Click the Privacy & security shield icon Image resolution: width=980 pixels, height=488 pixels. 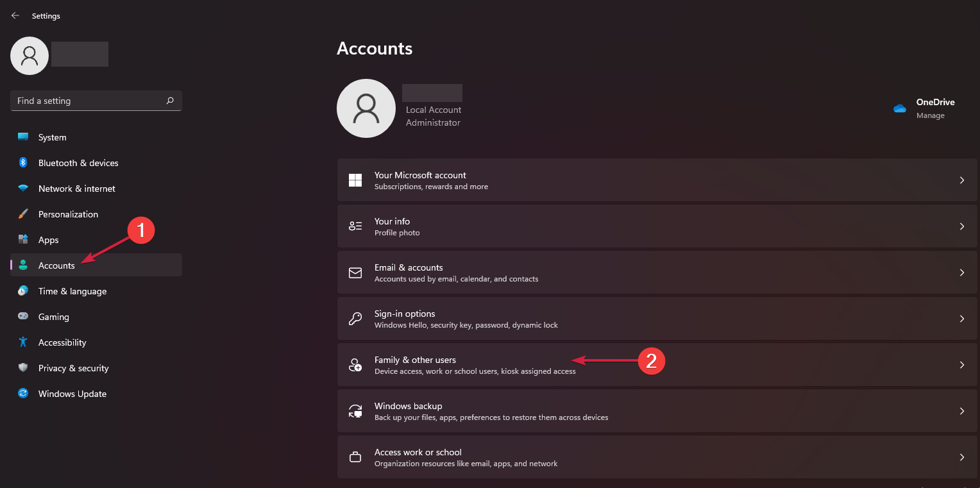tap(23, 368)
